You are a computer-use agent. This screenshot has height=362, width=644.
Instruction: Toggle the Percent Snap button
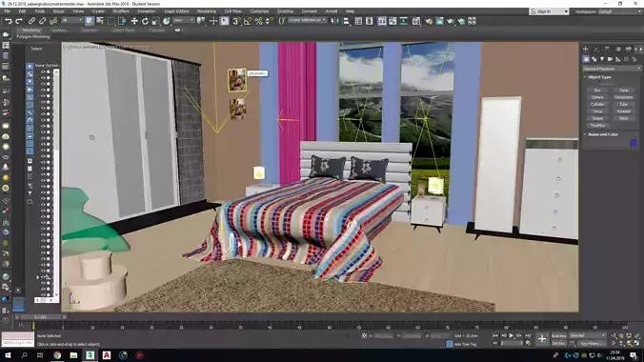tap(259, 21)
